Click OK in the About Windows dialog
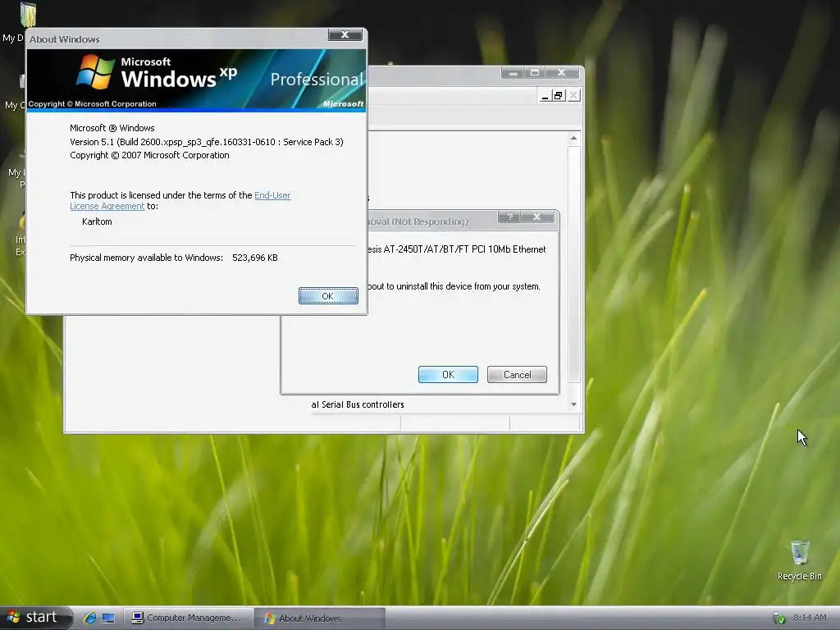 328,295
